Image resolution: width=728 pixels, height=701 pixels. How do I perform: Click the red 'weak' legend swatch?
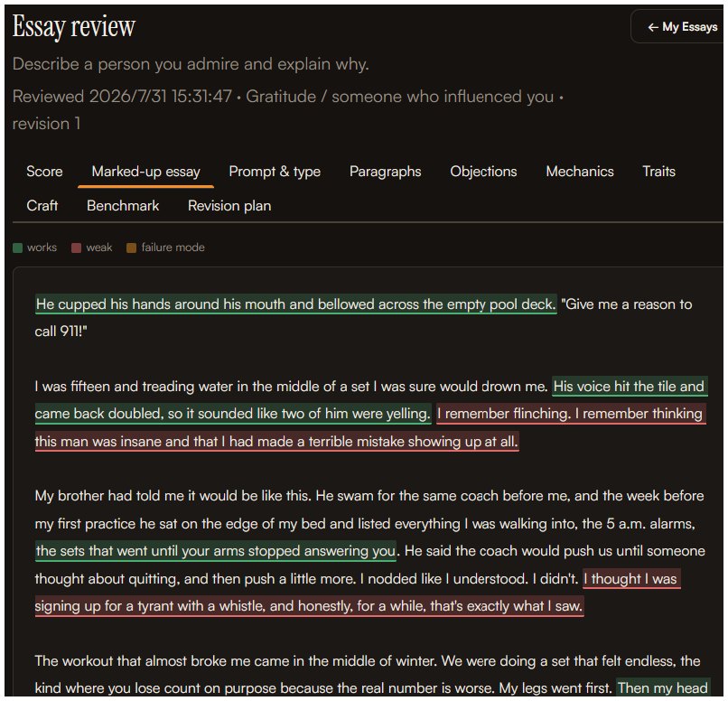pyautogui.click(x=76, y=248)
